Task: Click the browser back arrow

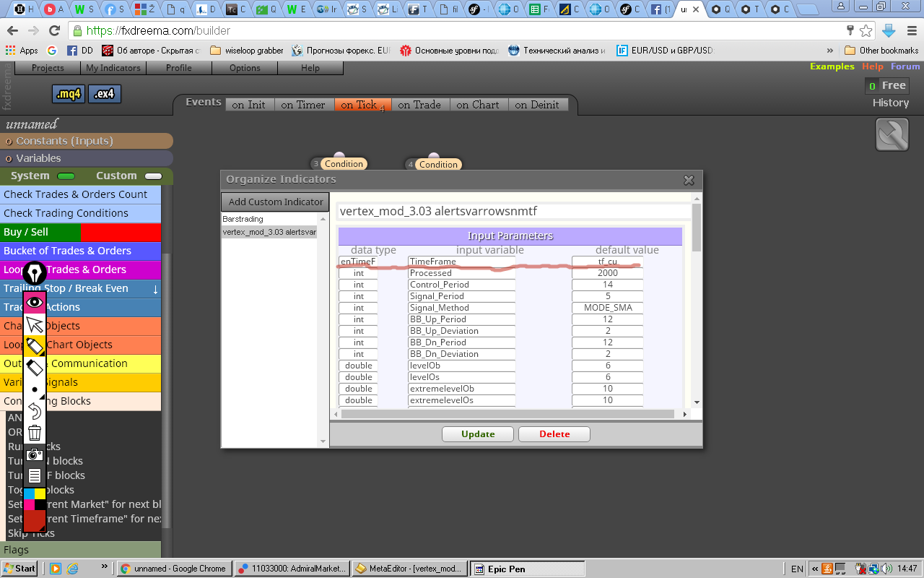Action: point(13,31)
